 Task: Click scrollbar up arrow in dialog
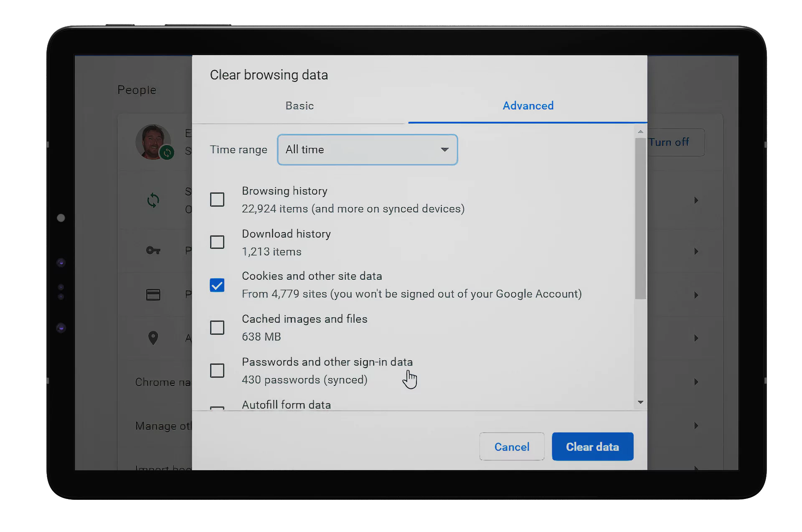(x=640, y=132)
